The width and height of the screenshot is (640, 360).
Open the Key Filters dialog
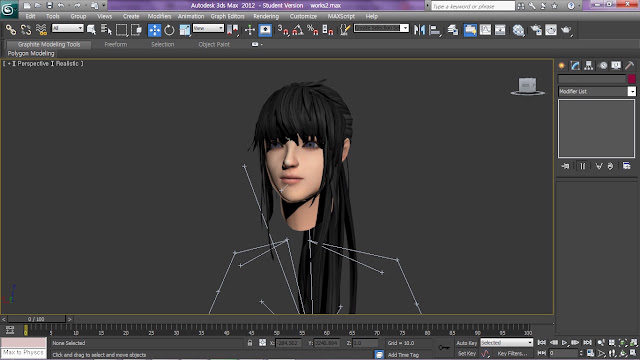[512, 353]
